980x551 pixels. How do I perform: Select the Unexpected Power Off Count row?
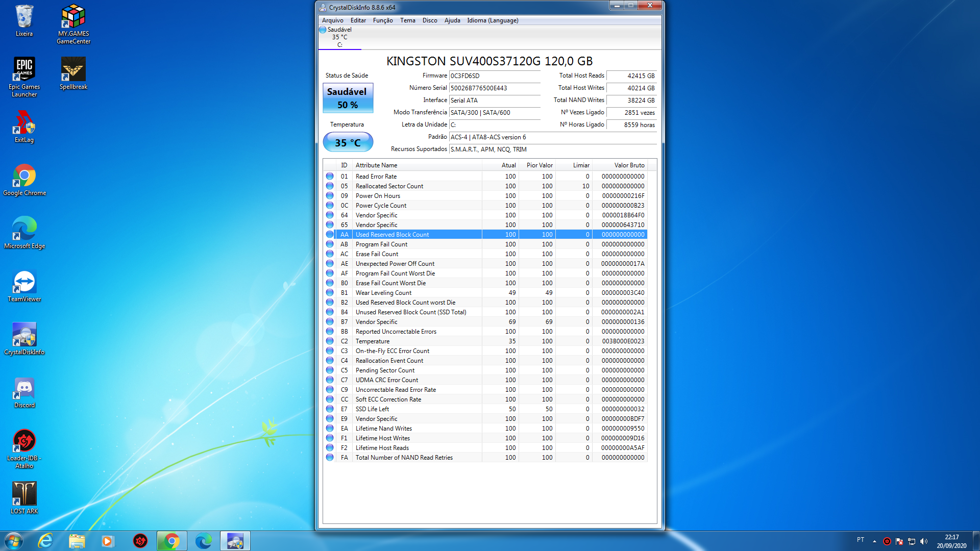(485, 264)
